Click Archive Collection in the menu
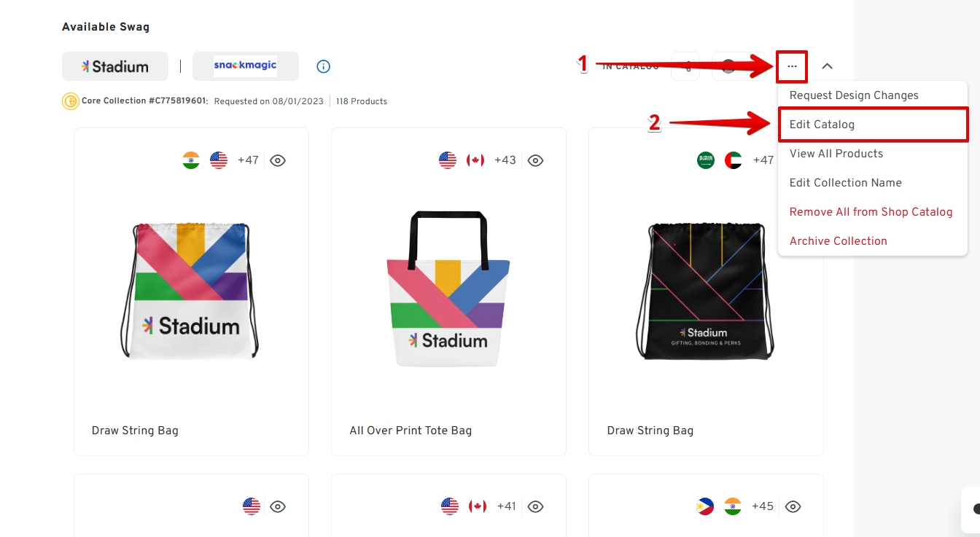 click(x=838, y=241)
